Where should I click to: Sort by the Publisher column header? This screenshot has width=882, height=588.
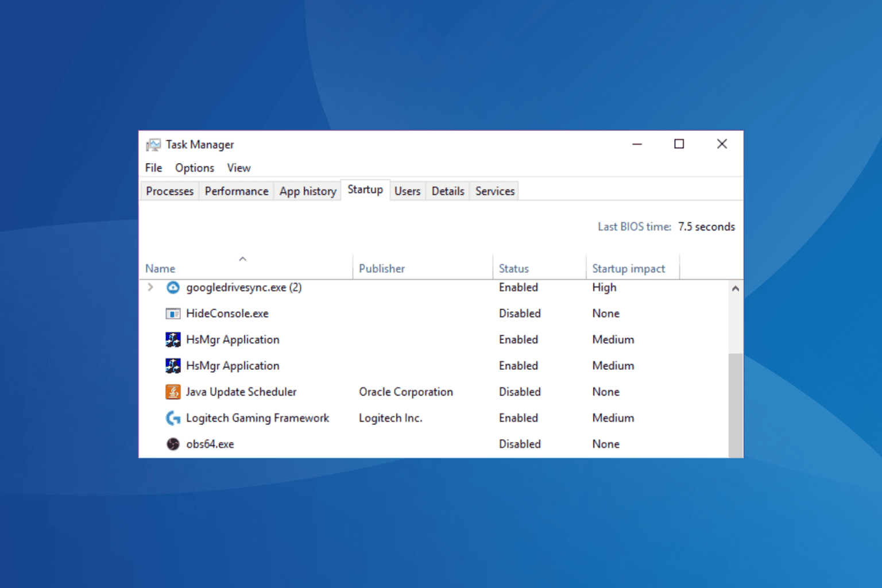point(423,268)
